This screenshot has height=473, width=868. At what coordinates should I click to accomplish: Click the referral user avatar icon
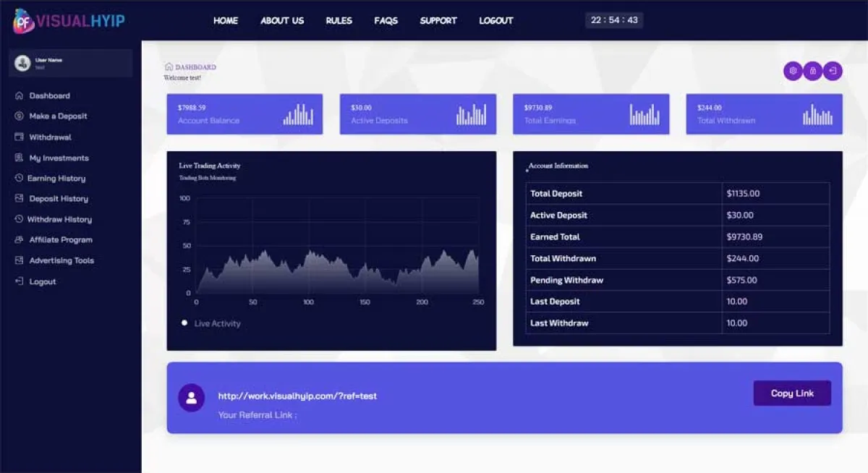tap(191, 398)
